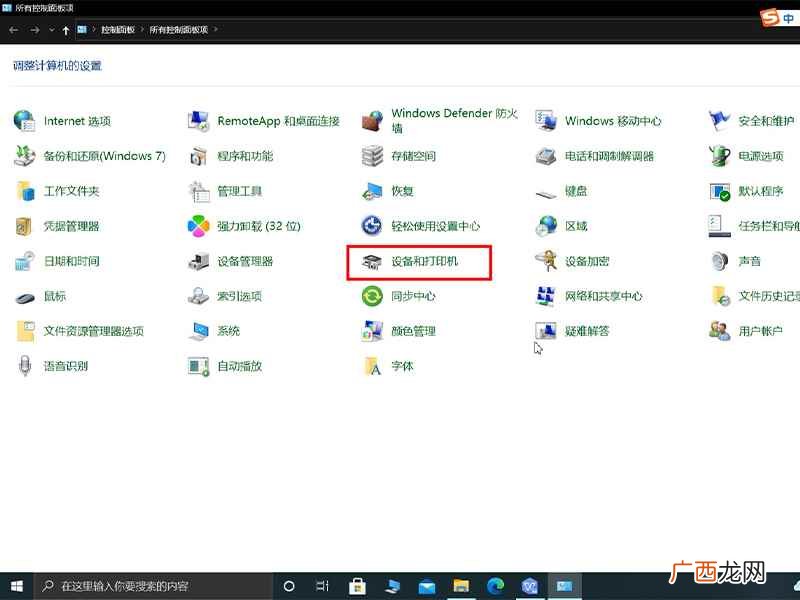Open the 自动播放 icon

(x=198, y=366)
